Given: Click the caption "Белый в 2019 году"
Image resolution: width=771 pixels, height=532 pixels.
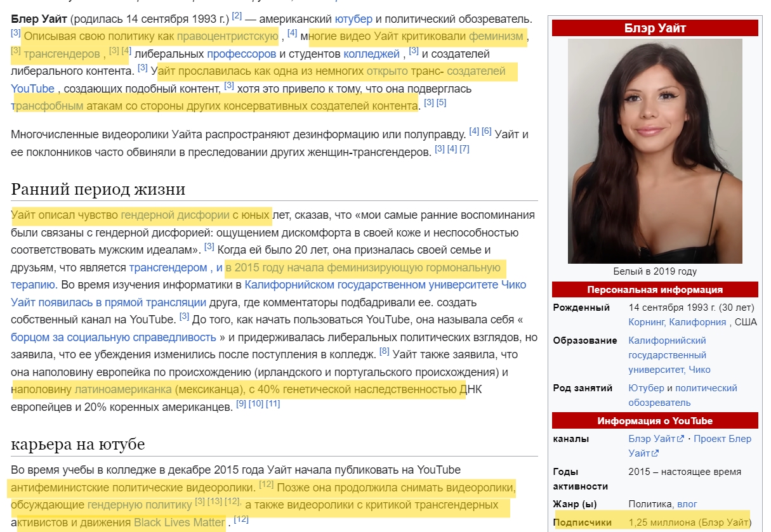Looking at the screenshot, I should tap(655, 271).
